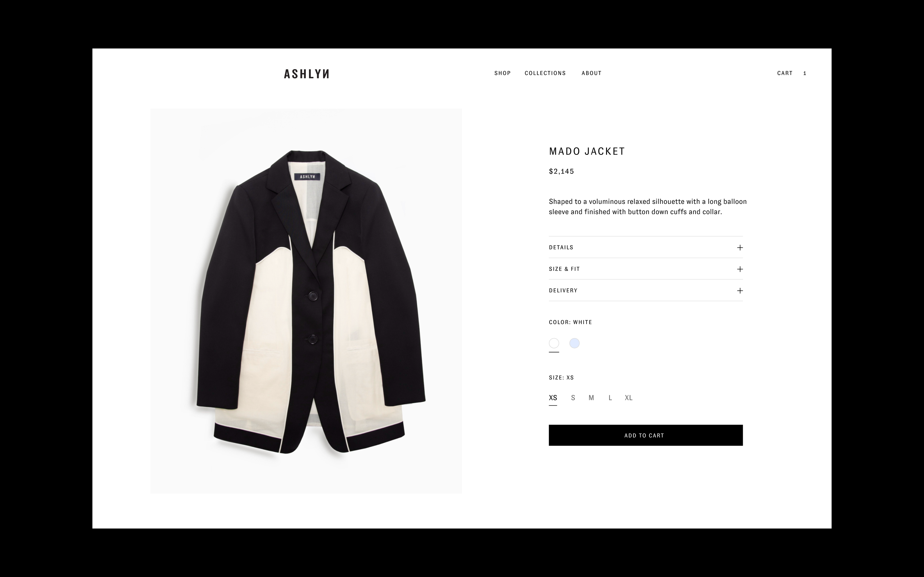Expand the Details section
Screen dimensions: 924x577
pos(646,247)
